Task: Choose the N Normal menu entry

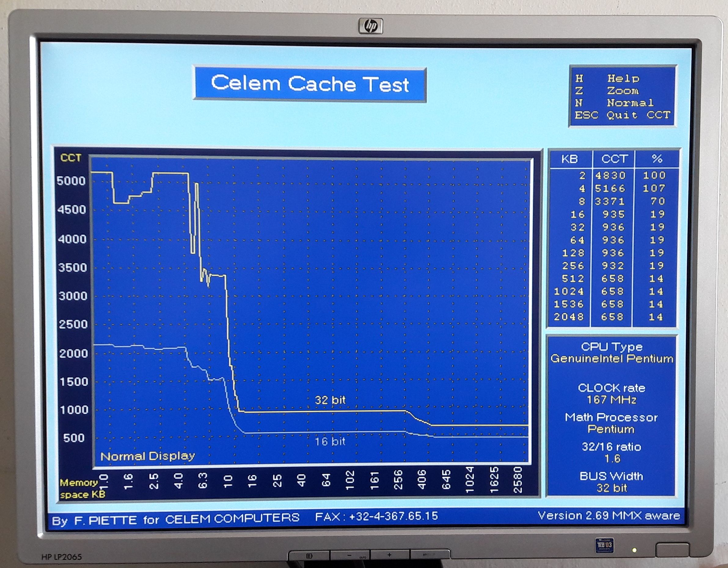Action: coord(614,103)
